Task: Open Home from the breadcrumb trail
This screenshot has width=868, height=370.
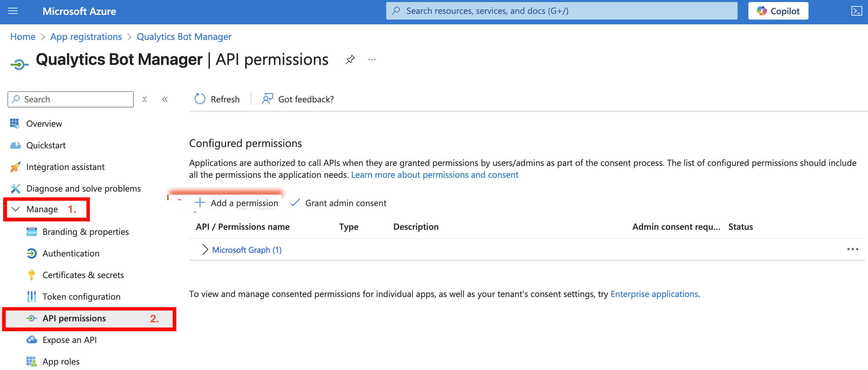Action: pos(22,36)
